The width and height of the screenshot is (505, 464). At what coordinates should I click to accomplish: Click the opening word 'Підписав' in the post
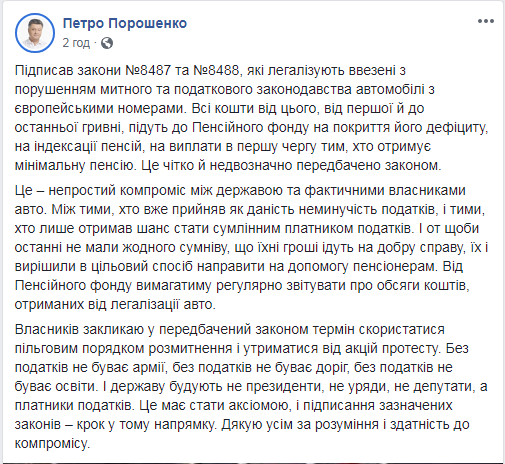(44, 71)
